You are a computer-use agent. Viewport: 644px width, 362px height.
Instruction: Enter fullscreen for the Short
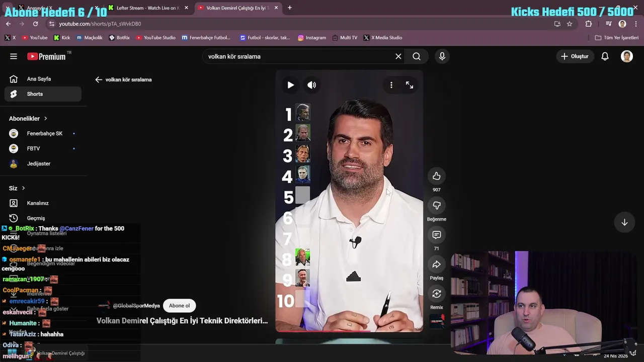pos(410,85)
